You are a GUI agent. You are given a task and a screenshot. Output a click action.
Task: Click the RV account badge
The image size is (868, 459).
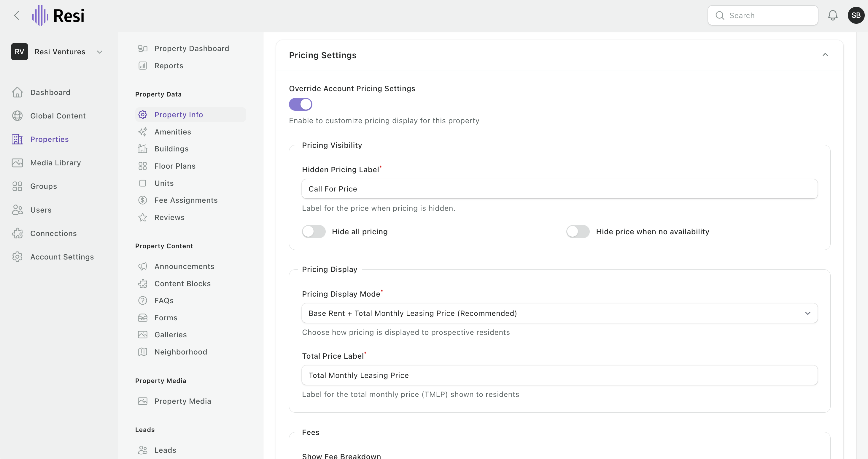pos(19,52)
